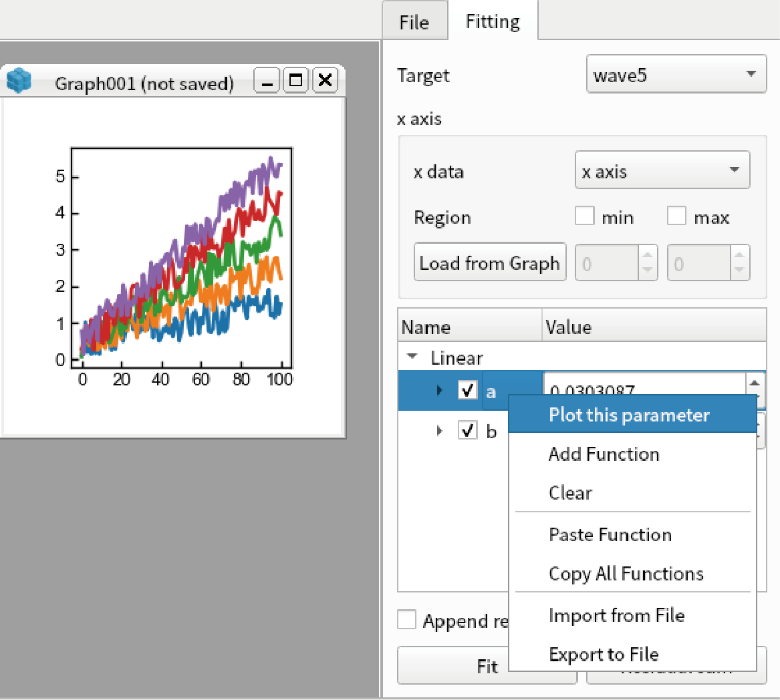The height and width of the screenshot is (700, 780).
Task: Click the Load from Graph button
Action: (490, 262)
